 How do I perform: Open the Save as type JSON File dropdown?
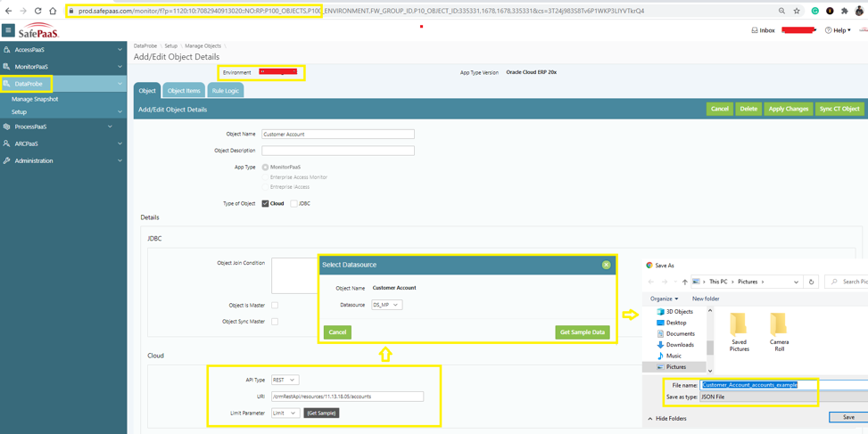tap(784, 397)
